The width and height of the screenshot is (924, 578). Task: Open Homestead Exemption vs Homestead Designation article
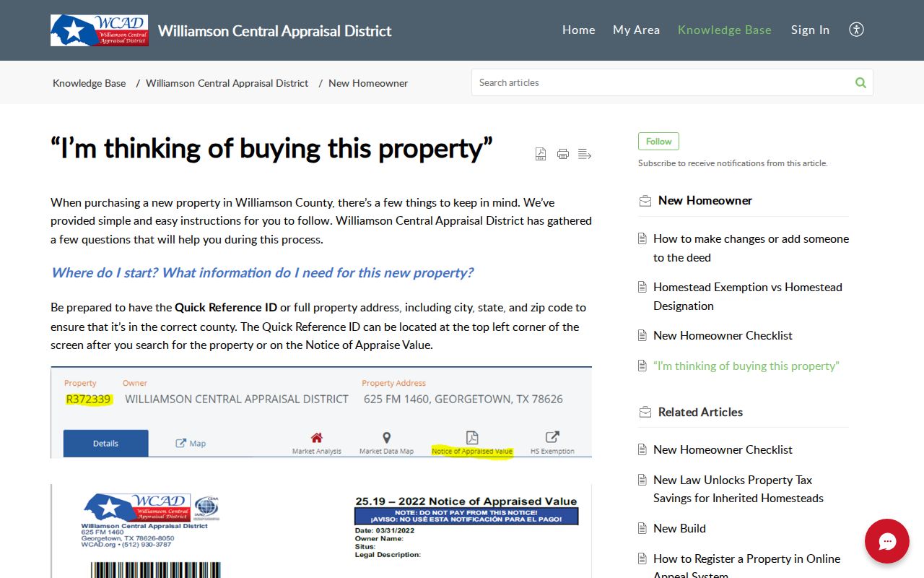click(x=748, y=296)
